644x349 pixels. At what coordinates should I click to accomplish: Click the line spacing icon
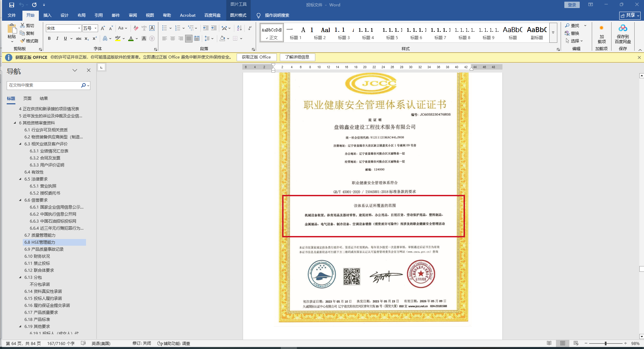click(207, 39)
